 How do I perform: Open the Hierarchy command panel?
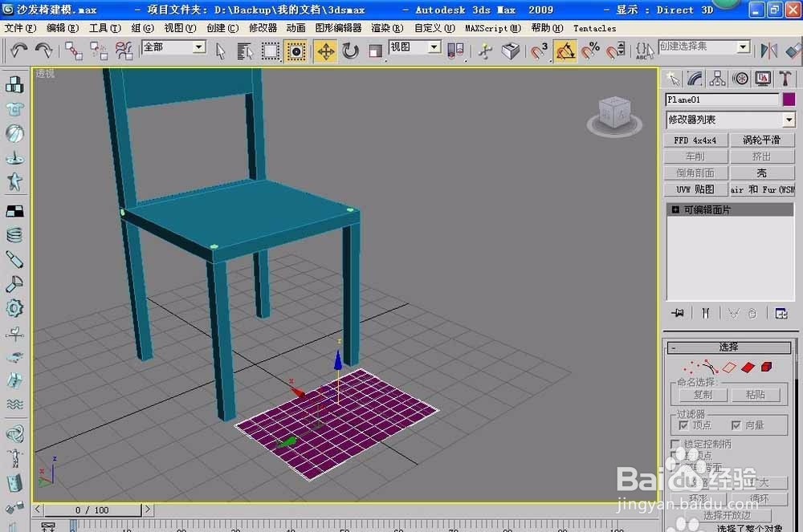click(717, 78)
